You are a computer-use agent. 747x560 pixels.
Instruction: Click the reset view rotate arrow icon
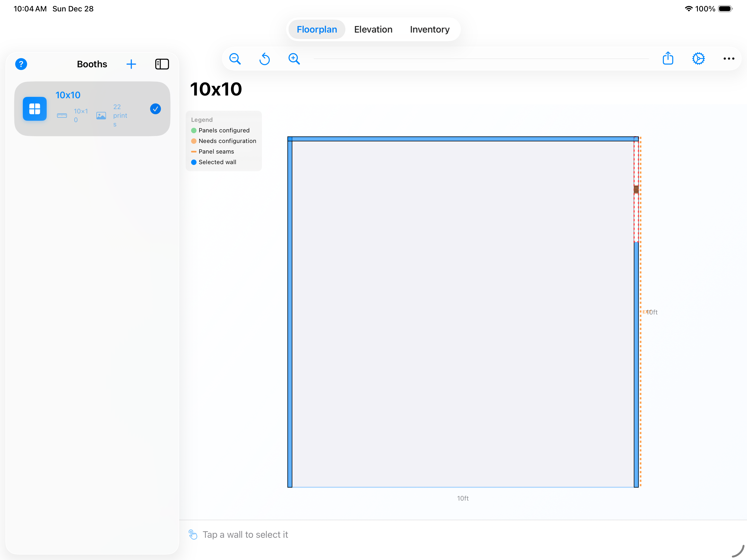coord(264,59)
